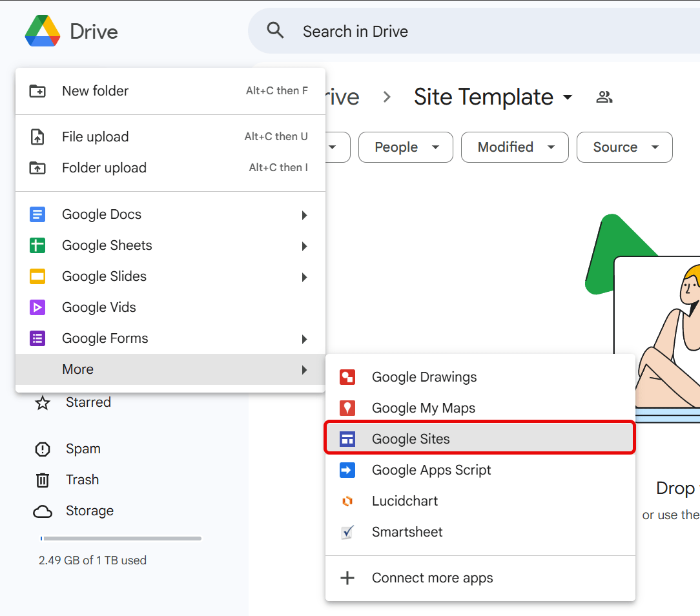Choose Folder upload from the menu
The height and width of the screenshot is (616, 700).
[170, 168]
